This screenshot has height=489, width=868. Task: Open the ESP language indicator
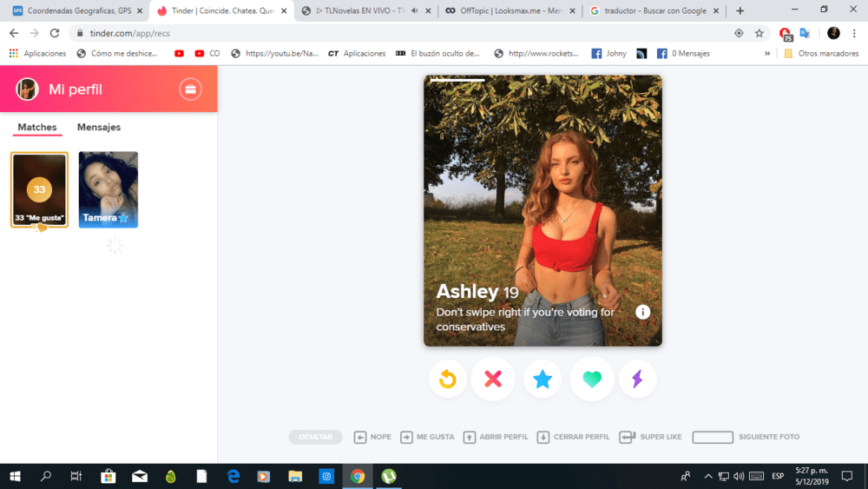coord(778,476)
